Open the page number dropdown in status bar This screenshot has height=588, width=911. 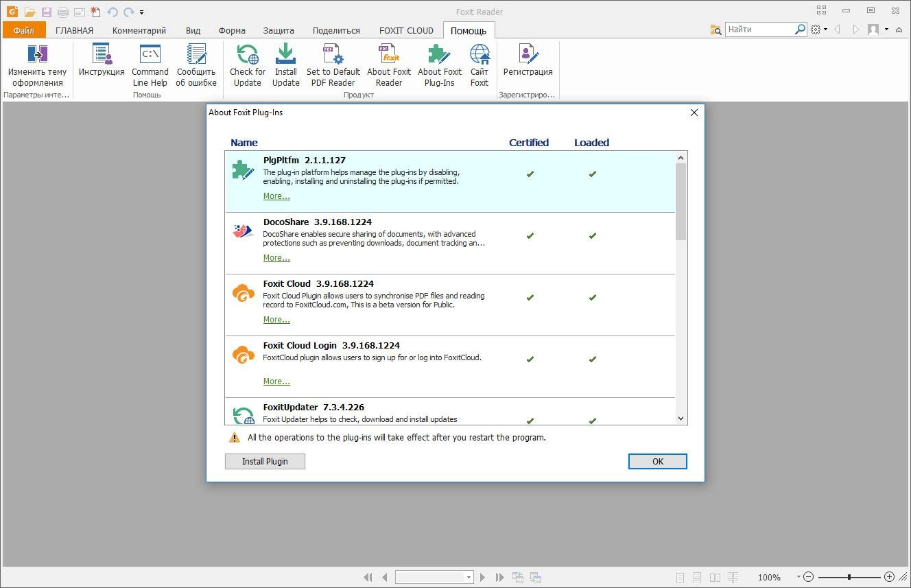[x=469, y=578]
